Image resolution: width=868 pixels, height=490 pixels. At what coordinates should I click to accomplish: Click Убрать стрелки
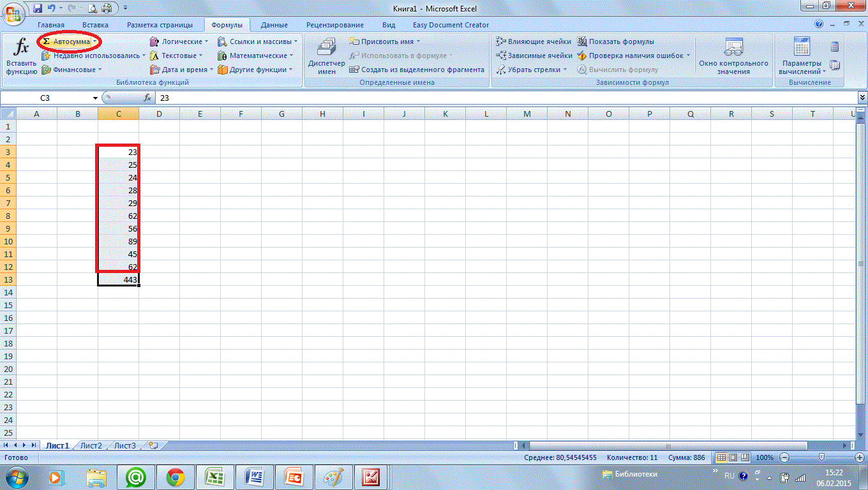[532, 70]
